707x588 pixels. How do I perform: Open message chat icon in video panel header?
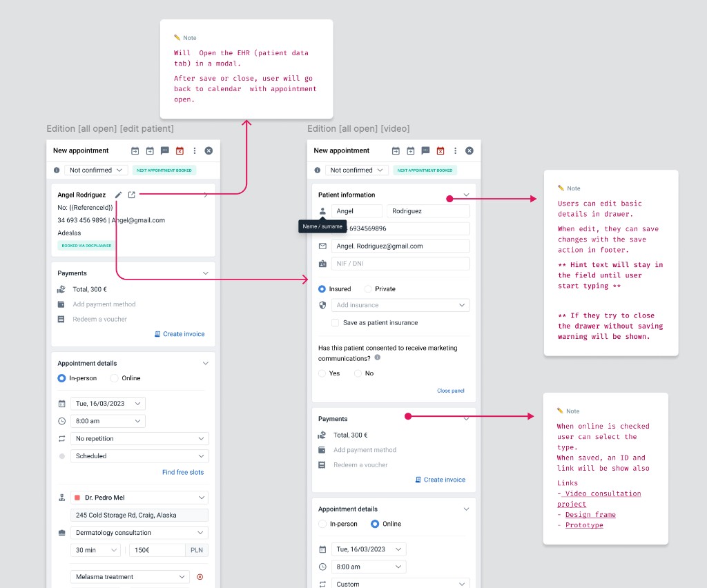pos(425,150)
